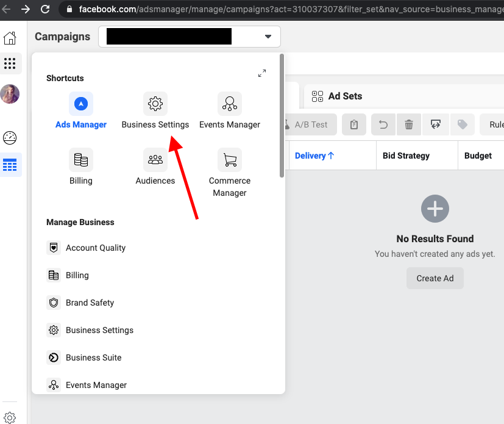Click the A/B Test button
Viewport: 504px width, 424px height.
click(x=310, y=124)
